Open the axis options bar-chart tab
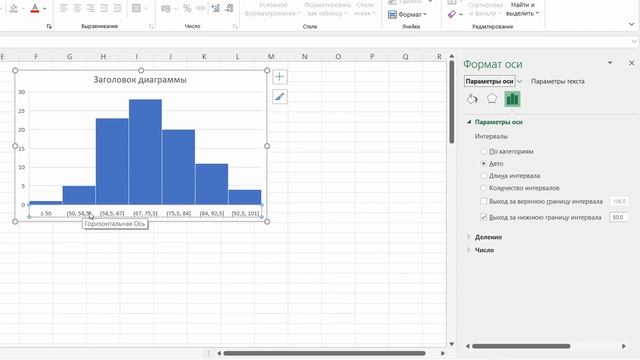This screenshot has height=360, width=640. pyautogui.click(x=512, y=99)
